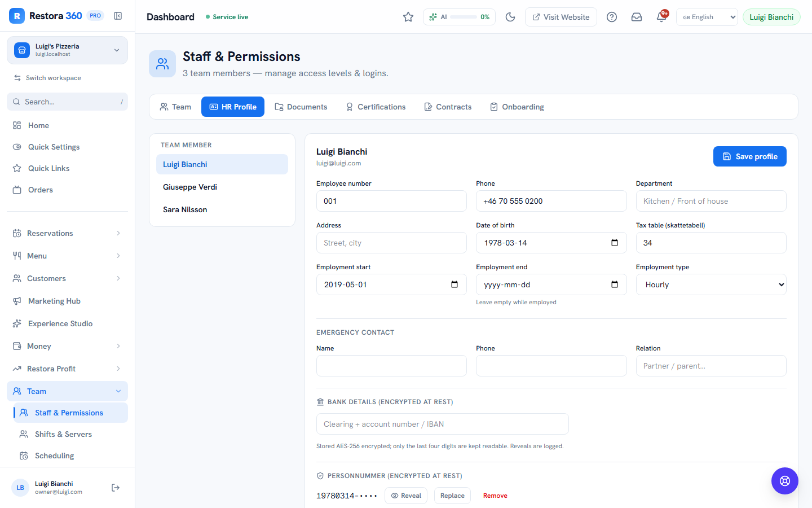Expand the Restora Profit section
Viewport: 812px width, 508px height.
[67, 369]
